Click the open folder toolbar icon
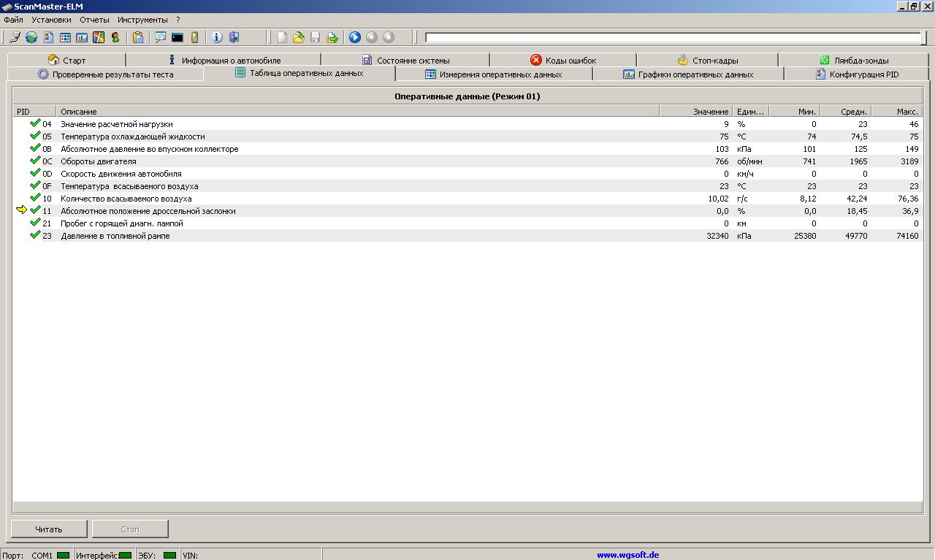 [x=299, y=37]
